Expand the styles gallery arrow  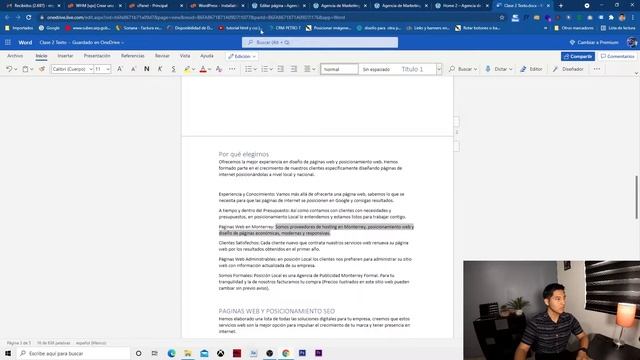tap(439, 69)
